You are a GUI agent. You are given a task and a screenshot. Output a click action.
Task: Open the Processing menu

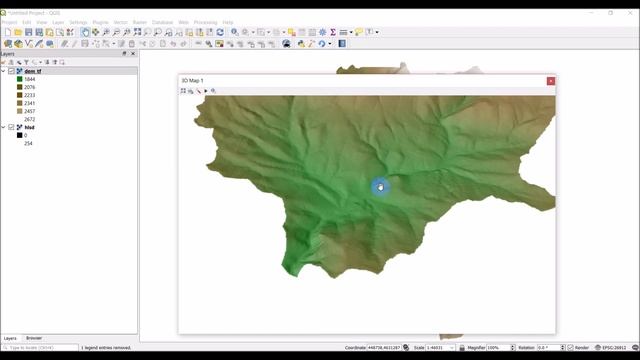pos(205,22)
